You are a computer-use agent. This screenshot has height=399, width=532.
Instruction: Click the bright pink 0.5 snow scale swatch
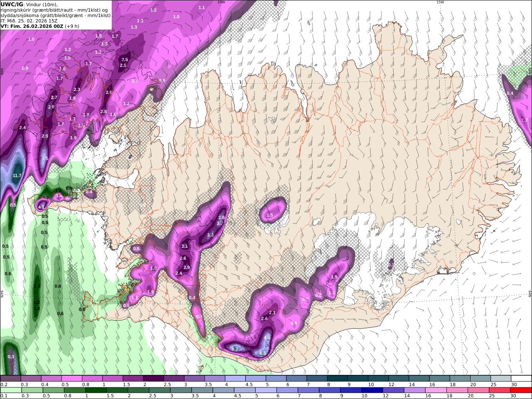click(71, 378)
